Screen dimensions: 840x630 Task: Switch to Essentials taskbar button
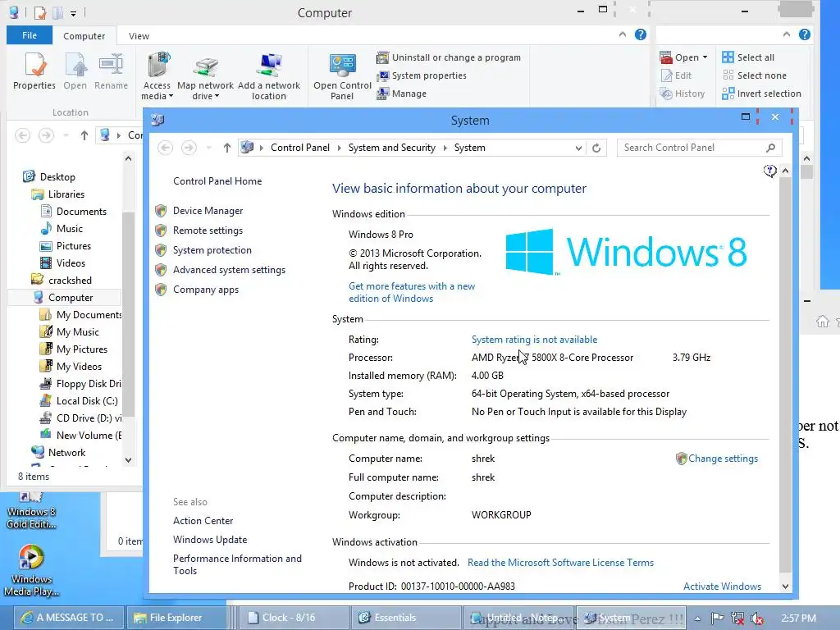[x=405, y=618]
